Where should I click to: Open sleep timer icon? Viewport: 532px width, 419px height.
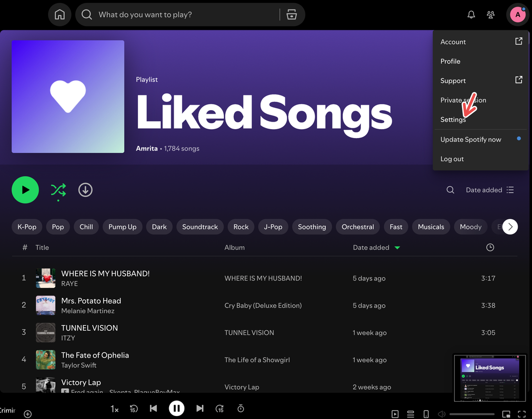point(241,408)
